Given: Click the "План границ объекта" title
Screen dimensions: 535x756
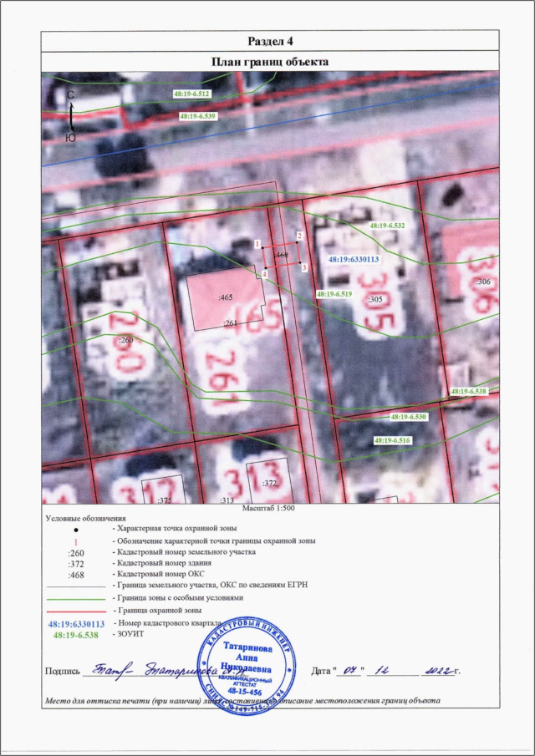Looking at the screenshot, I should 269,62.
